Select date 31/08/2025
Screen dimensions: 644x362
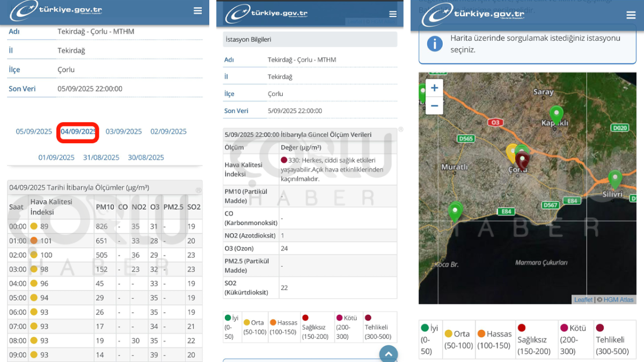(101, 157)
